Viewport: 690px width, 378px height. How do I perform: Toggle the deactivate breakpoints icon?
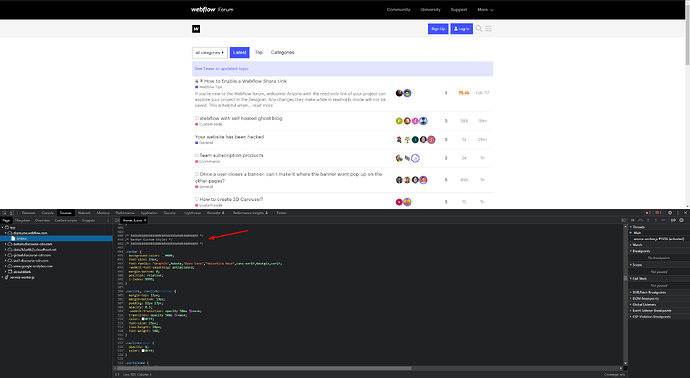pos(673,220)
